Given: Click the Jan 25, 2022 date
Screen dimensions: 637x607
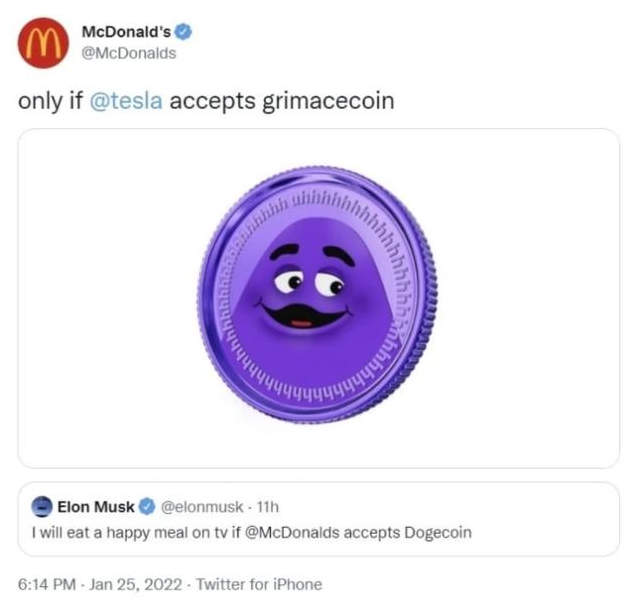Looking at the screenshot, I should pos(136,584).
